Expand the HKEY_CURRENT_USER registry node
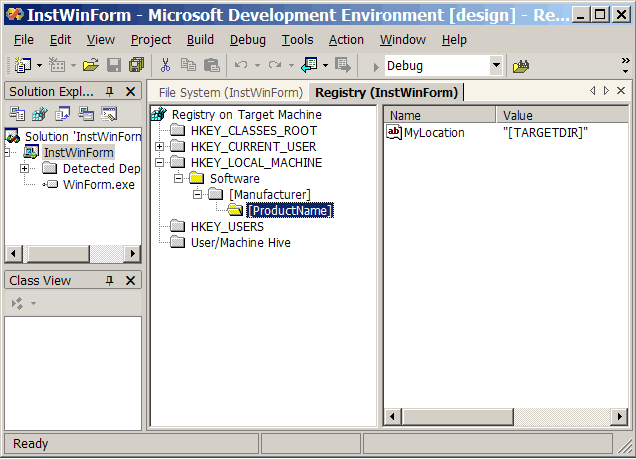Viewport: 636px width, 459px height. (x=160, y=147)
